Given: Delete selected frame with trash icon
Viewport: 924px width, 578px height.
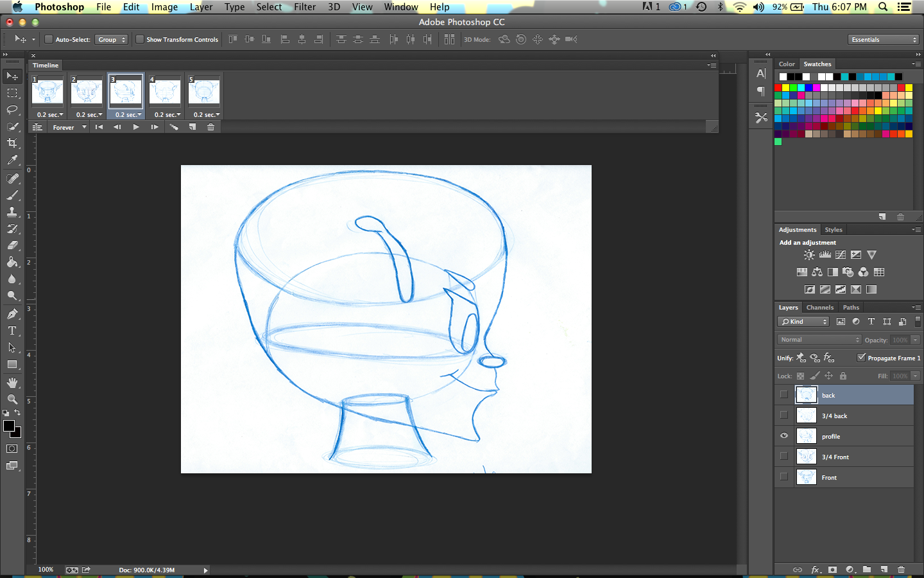Looking at the screenshot, I should tap(210, 127).
